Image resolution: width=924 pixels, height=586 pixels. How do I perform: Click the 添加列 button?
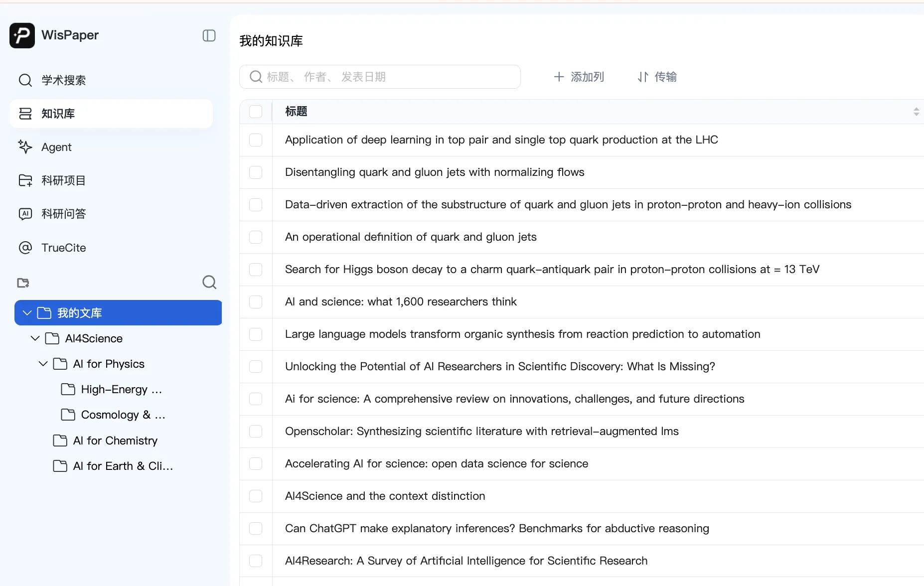579,77
